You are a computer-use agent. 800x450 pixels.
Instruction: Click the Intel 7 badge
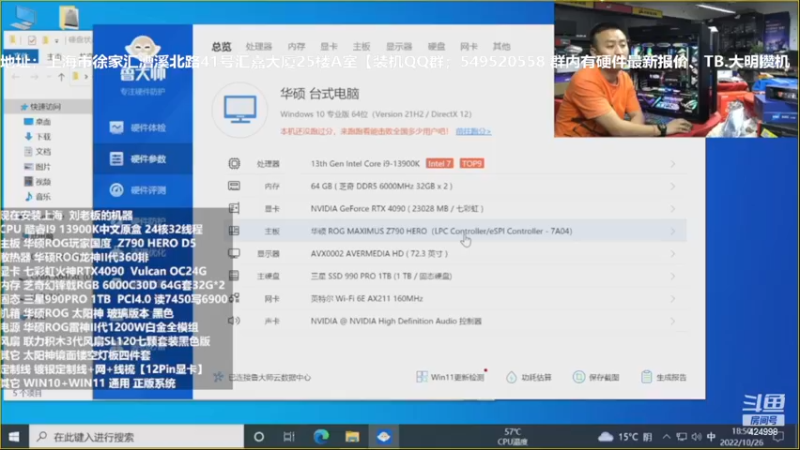439,163
